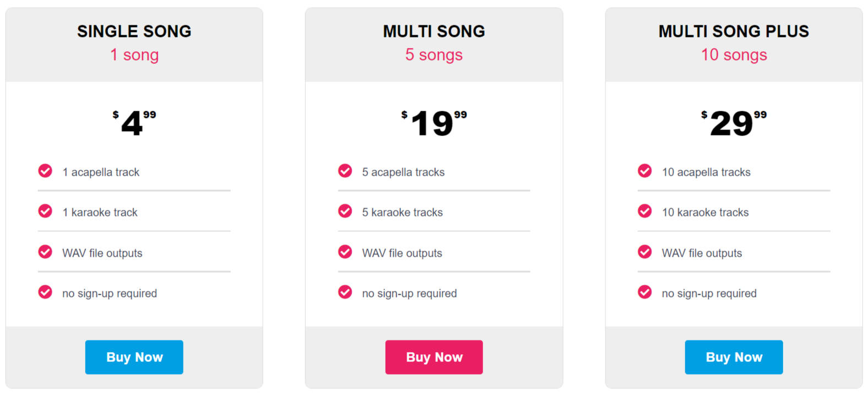The image size is (868, 395).
Task: Select the MULTI SONG PLUS heading
Action: click(x=734, y=31)
